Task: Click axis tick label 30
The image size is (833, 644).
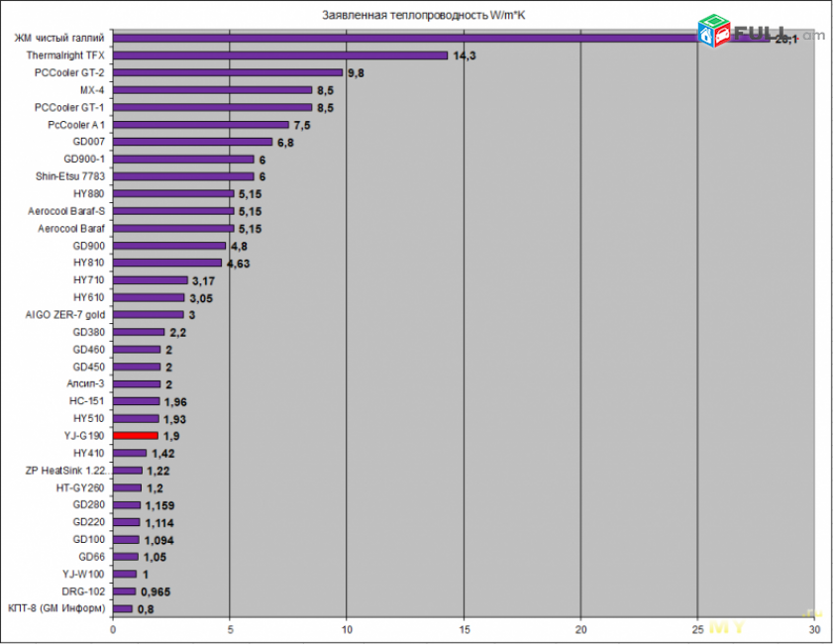Action: (814, 630)
